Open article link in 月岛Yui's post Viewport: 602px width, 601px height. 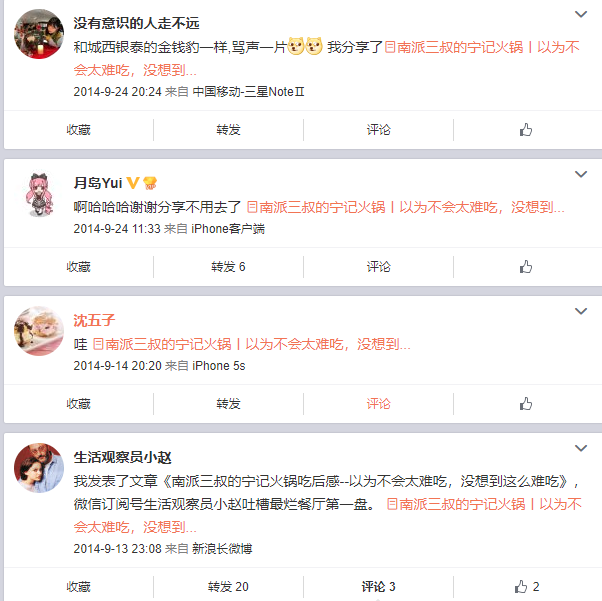[x=405, y=207]
